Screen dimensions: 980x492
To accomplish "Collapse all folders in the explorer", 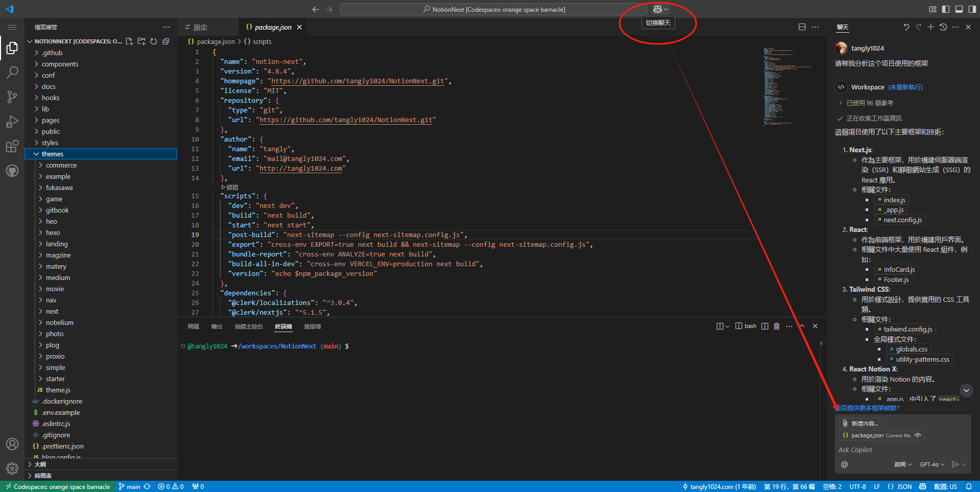I will [166, 41].
